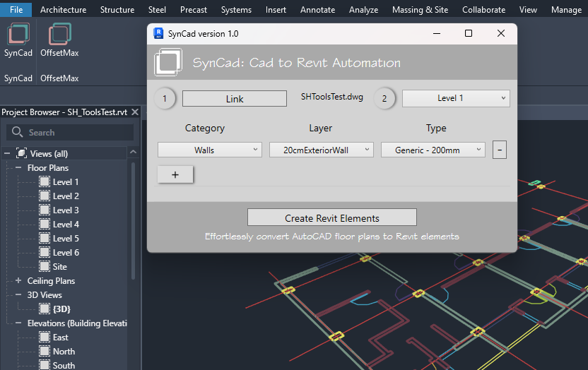588x370 pixels.
Task: Select the Site plan view icon
Action: [45, 267]
